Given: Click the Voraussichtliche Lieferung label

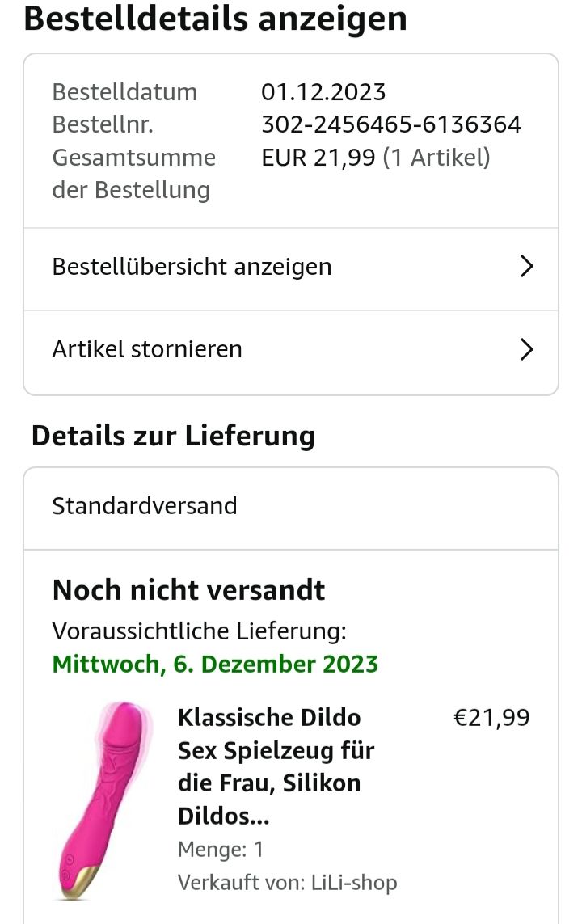Looking at the screenshot, I should (x=199, y=631).
